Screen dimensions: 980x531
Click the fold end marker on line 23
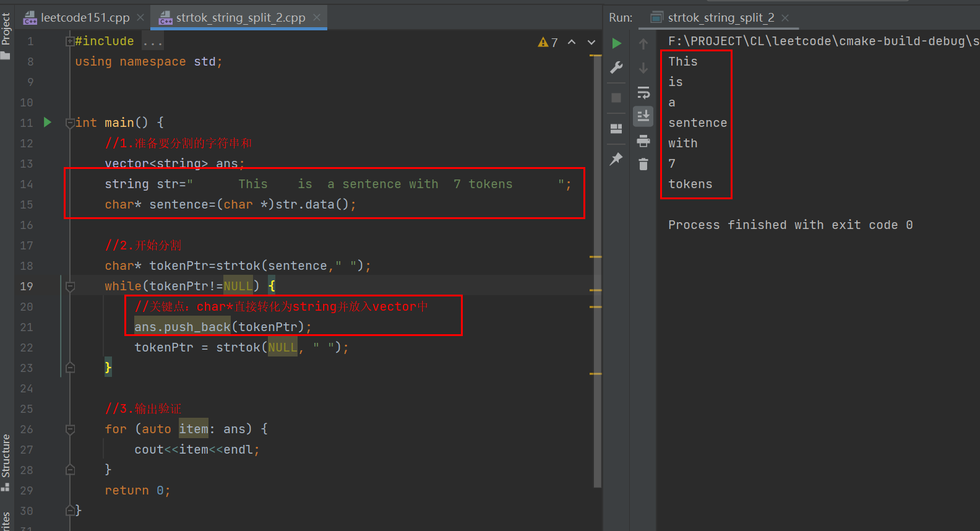coord(70,368)
